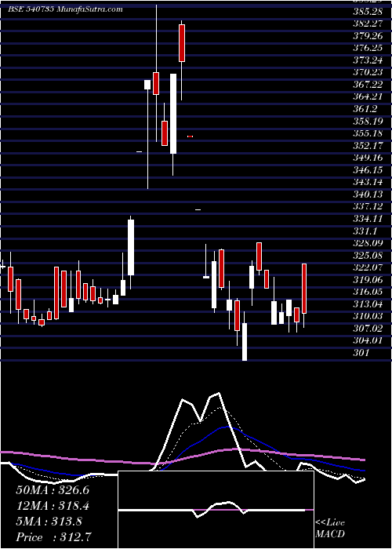Screen dimensions: 392x549
Task: Select the 379.26 price axis label
Action: tap(368, 36)
